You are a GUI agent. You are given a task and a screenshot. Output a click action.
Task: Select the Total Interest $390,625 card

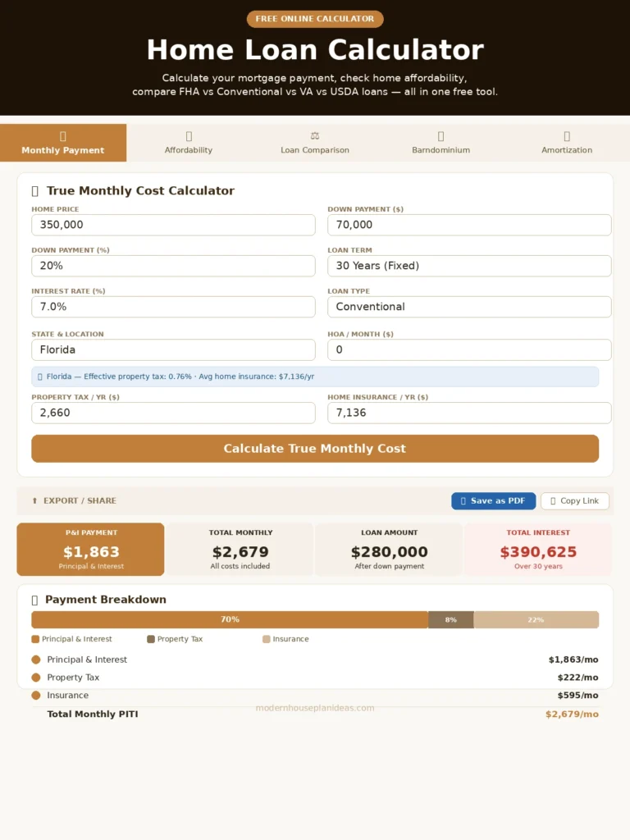tap(538, 550)
